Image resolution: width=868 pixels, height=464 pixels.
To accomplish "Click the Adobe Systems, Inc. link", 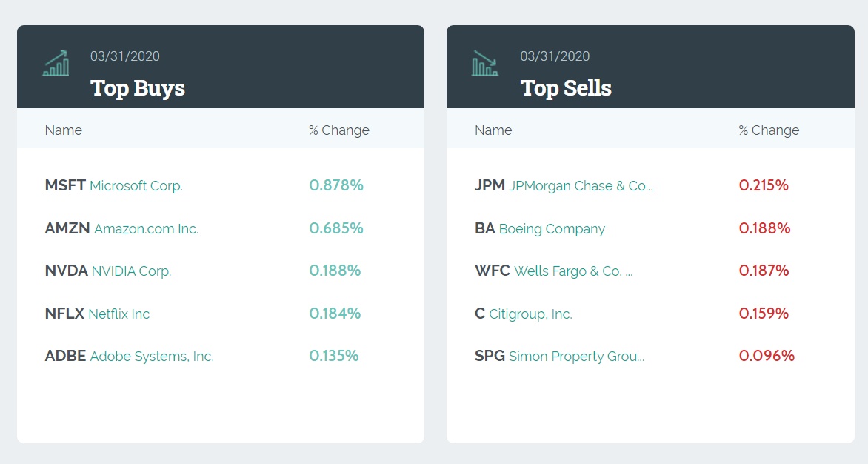I will click(x=152, y=357).
